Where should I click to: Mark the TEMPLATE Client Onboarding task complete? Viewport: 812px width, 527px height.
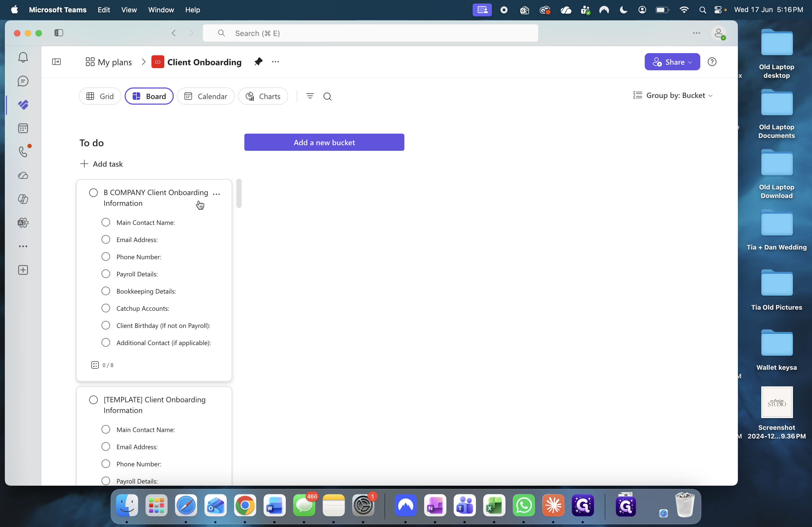[93, 400]
